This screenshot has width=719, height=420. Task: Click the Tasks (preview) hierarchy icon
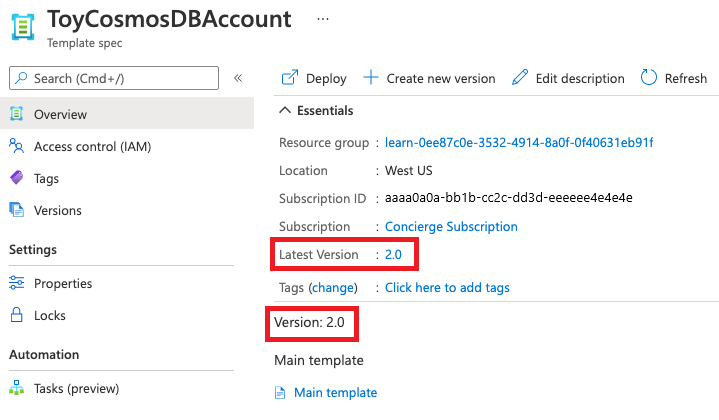tap(17, 388)
